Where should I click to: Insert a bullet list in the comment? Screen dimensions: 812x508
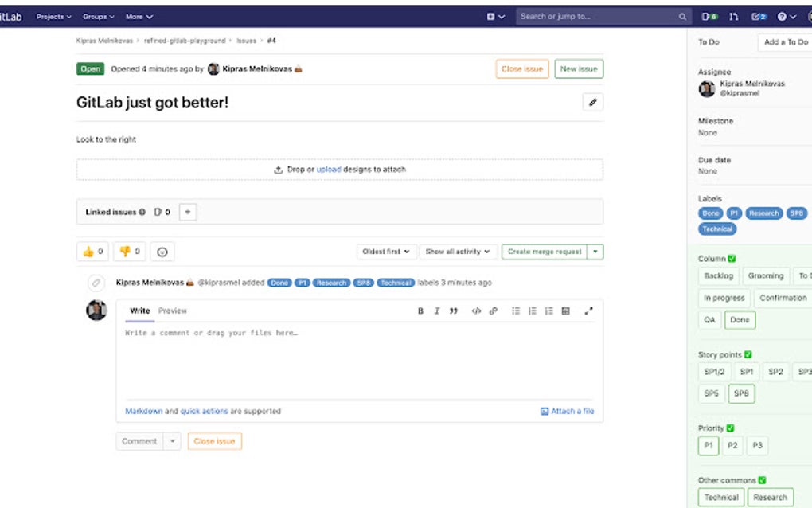517,311
